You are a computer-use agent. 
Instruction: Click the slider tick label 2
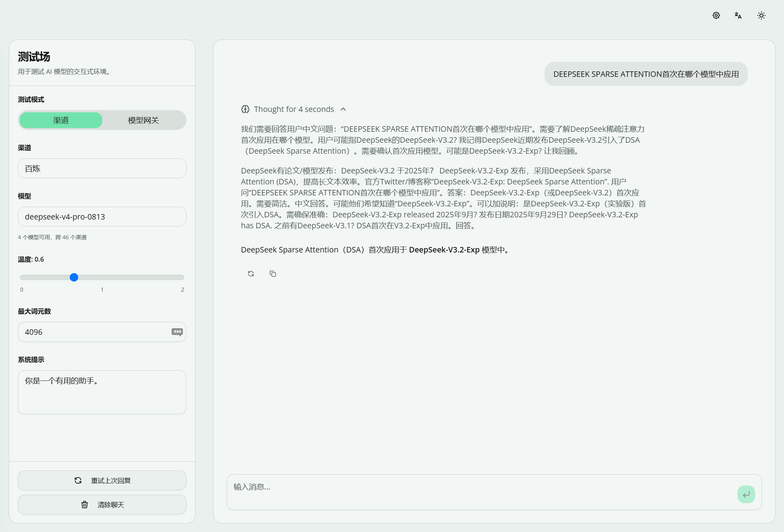pos(182,289)
